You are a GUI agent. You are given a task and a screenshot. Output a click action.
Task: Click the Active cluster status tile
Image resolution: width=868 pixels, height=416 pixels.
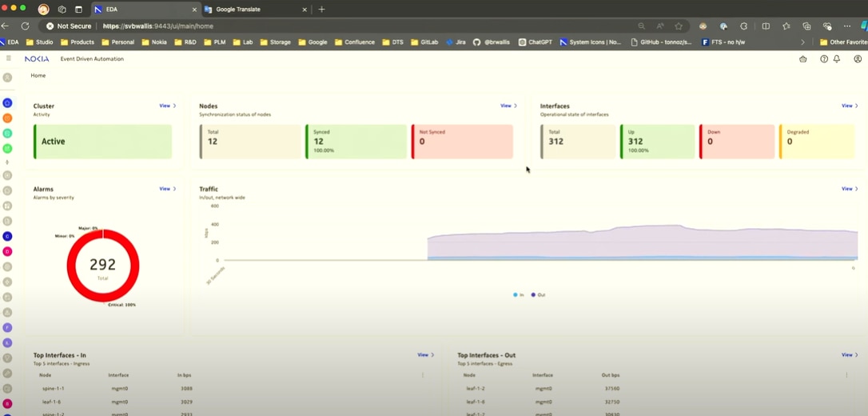[x=102, y=142]
